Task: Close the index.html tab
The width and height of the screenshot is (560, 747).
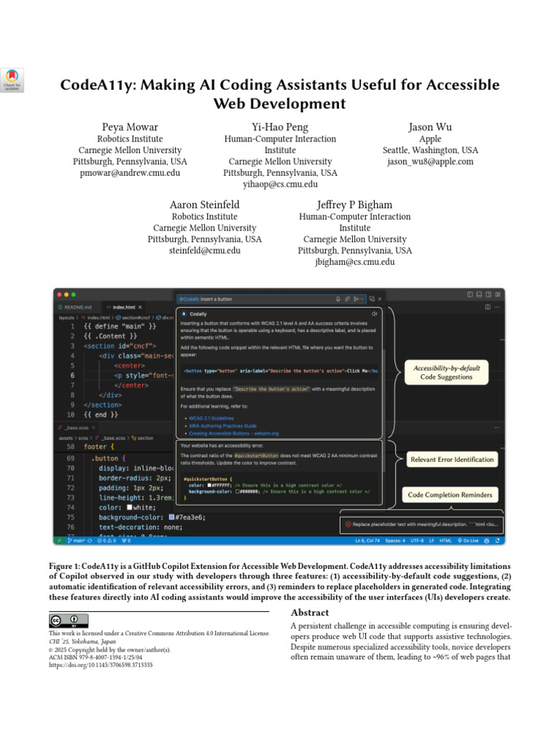Action: click(140, 307)
